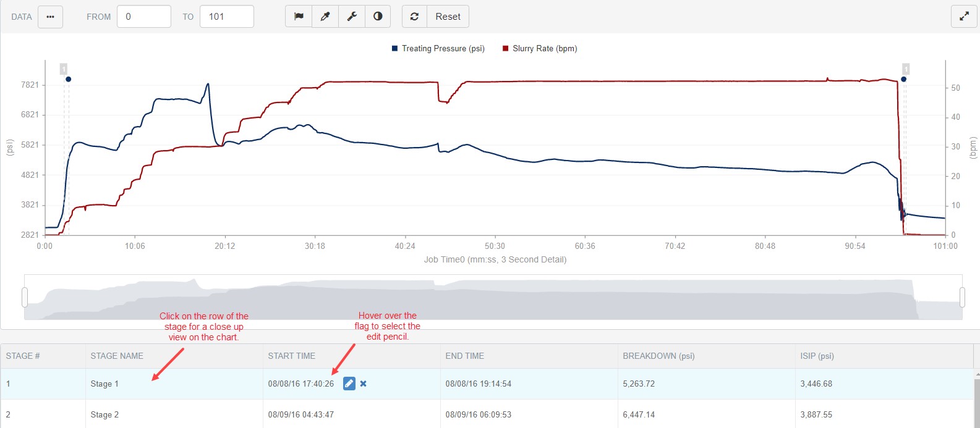Screen dimensions: 980x428
Task: Toggle the contrast half-circle icon
Action: (378, 17)
